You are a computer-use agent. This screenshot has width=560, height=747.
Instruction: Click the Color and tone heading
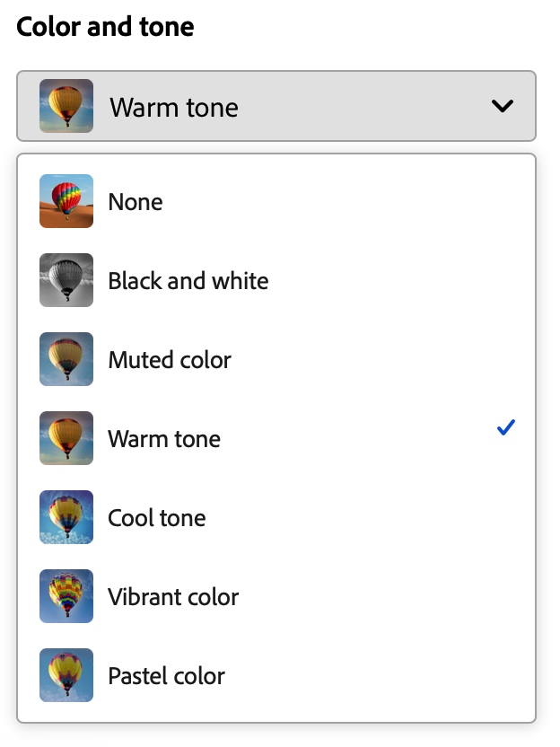106,27
